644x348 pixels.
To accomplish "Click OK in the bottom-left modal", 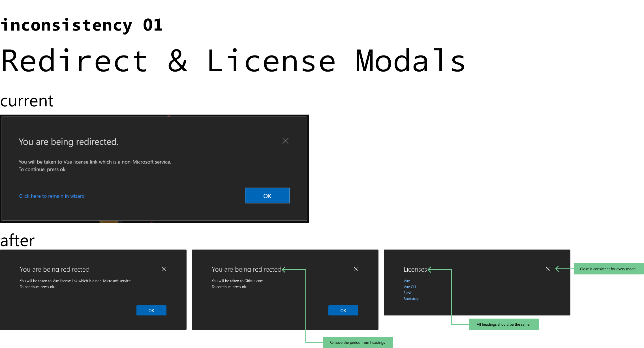I will [151, 310].
